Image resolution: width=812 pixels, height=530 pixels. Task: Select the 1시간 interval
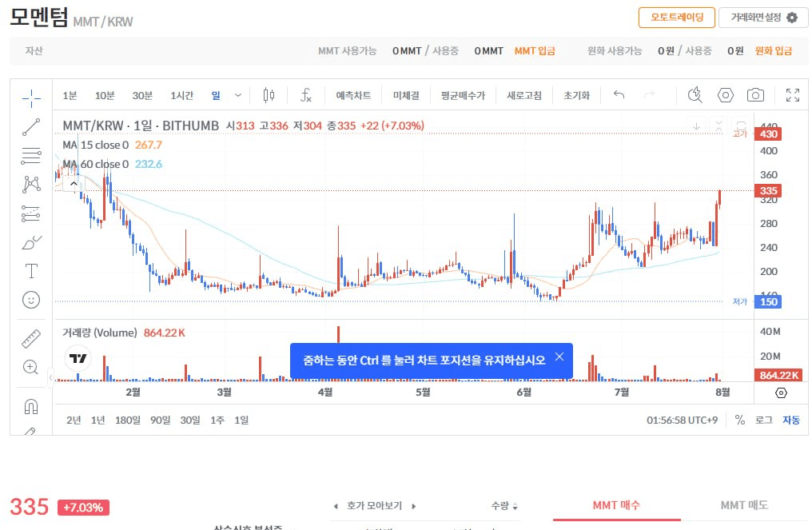tap(181, 95)
